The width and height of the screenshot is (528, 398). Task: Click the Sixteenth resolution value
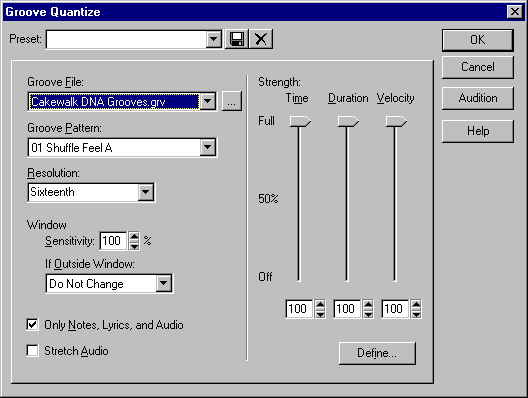(x=53, y=192)
